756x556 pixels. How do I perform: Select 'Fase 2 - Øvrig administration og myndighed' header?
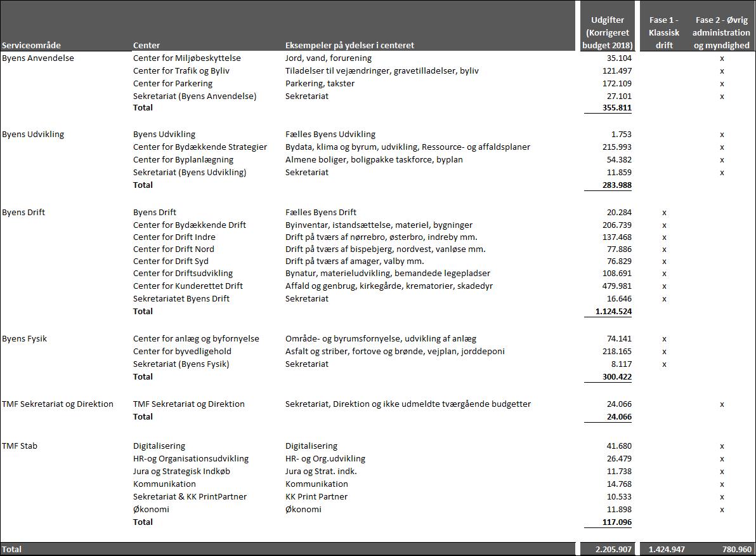(721, 32)
